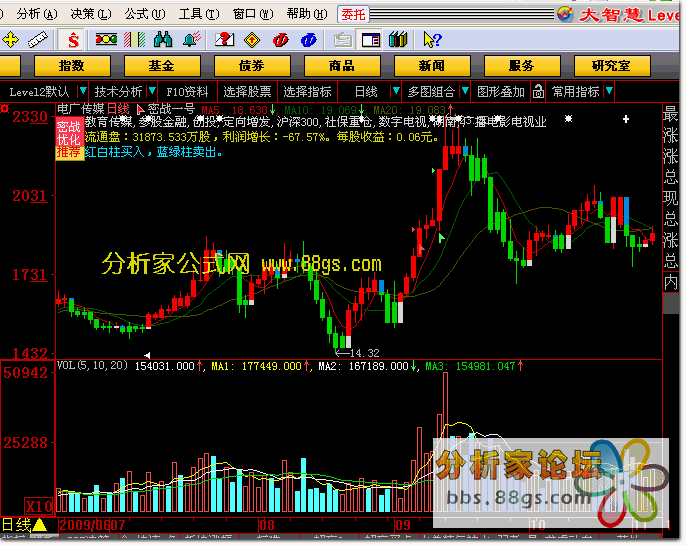Click the 内 tab in right sidebar
686x545 pixels.
click(671, 283)
